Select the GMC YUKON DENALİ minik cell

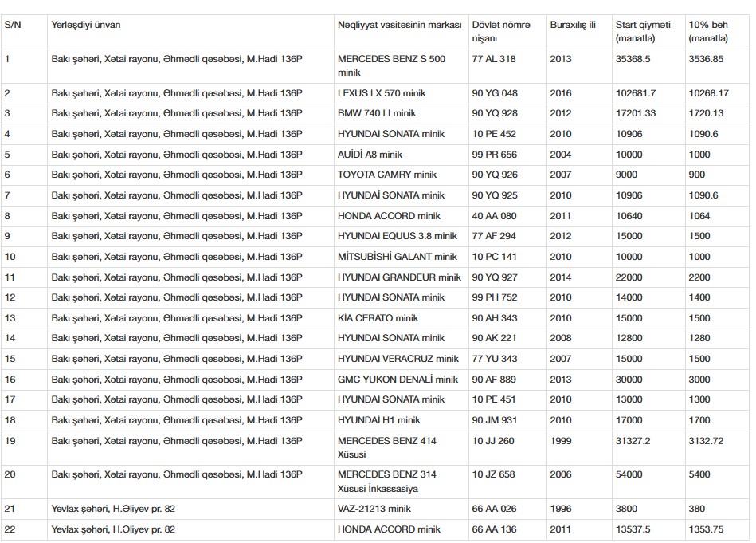pos(398,380)
